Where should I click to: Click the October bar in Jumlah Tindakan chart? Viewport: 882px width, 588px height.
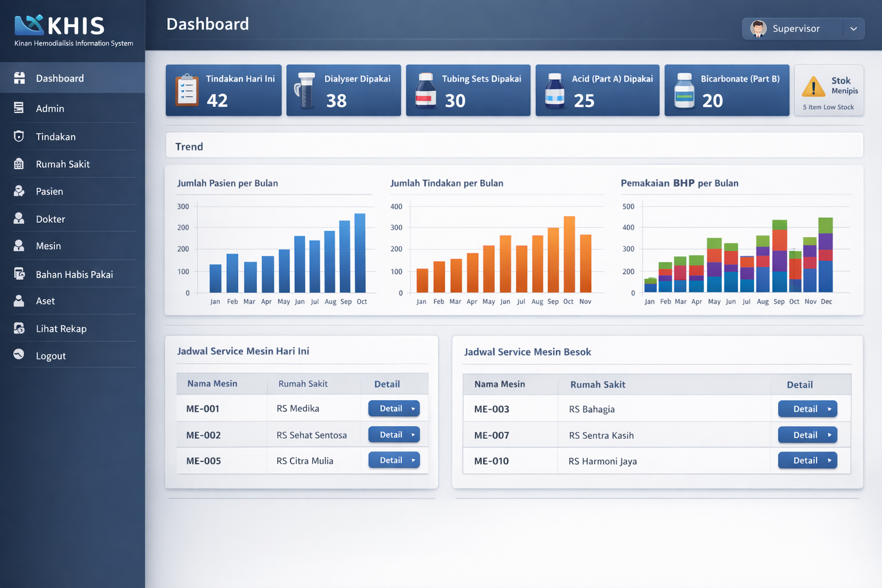click(x=568, y=254)
